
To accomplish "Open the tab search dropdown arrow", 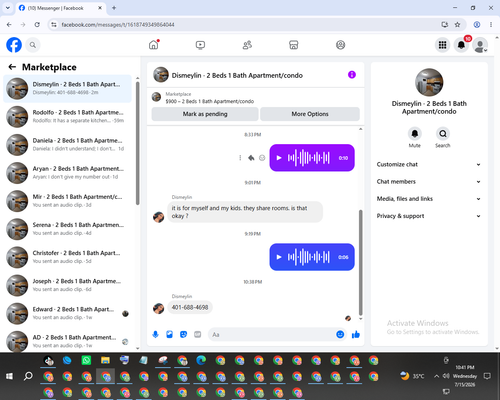I will 8,8.
